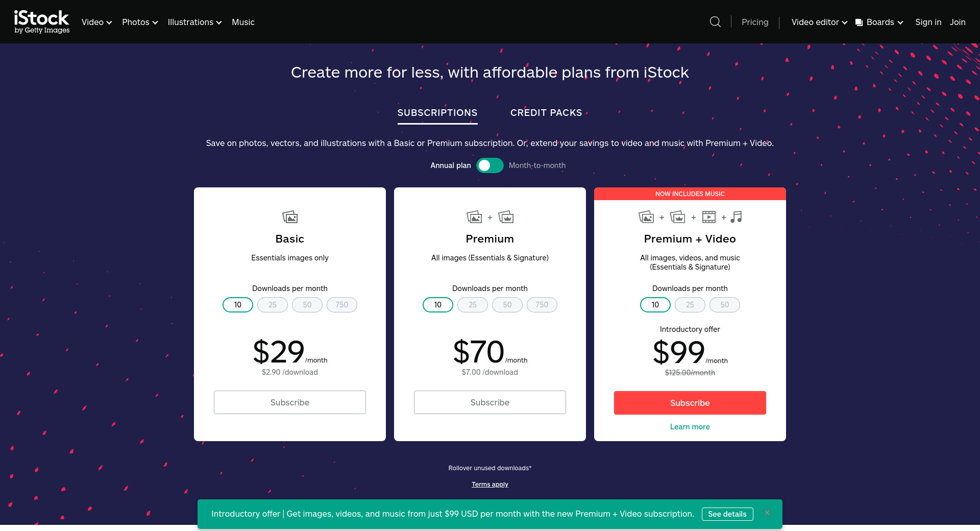Expand the Video dropdown menu
980x531 pixels.
(96, 22)
